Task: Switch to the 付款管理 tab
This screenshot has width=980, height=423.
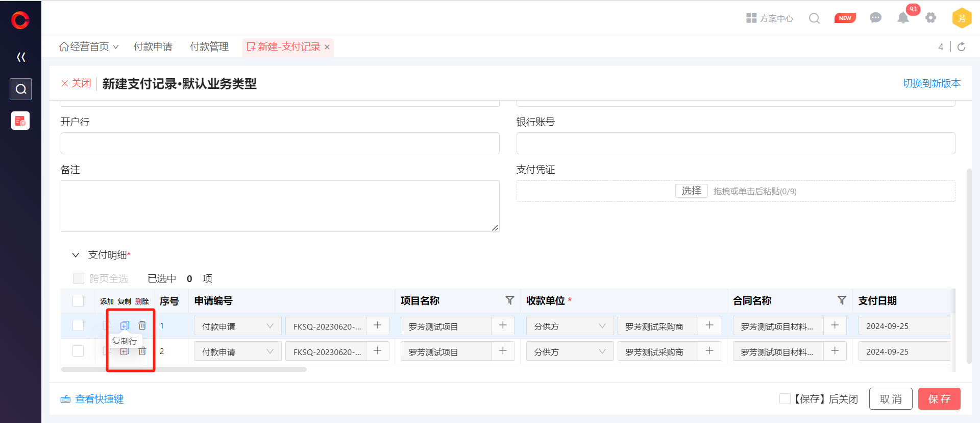Action: point(209,47)
